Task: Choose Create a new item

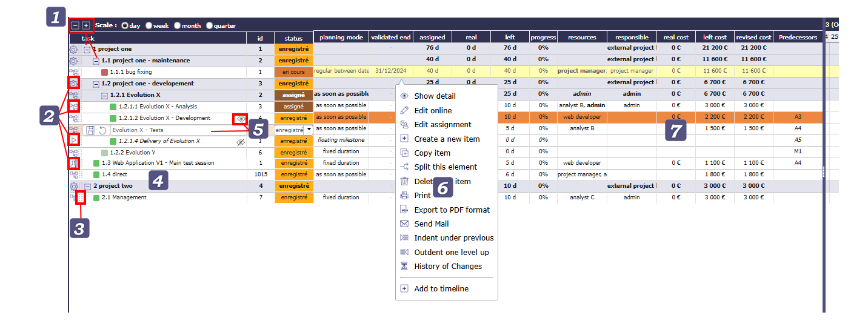Action: (x=447, y=139)
